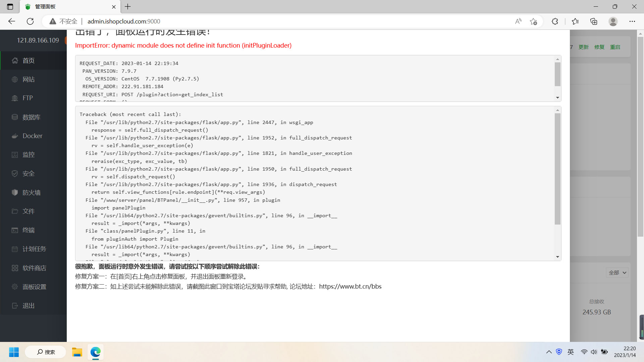Open the 网站 websites sidebar item

[x=34, y=79]
